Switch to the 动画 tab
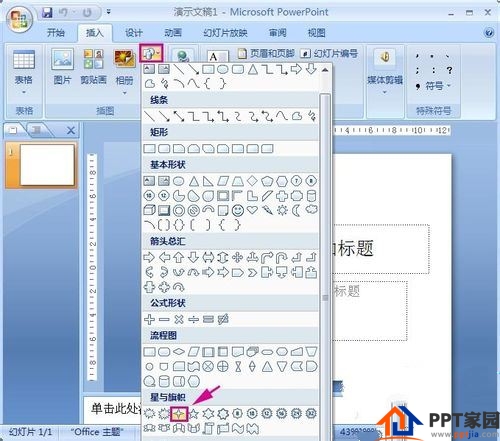Viewport: 500px width, 441px height. (x=173, y=33)
